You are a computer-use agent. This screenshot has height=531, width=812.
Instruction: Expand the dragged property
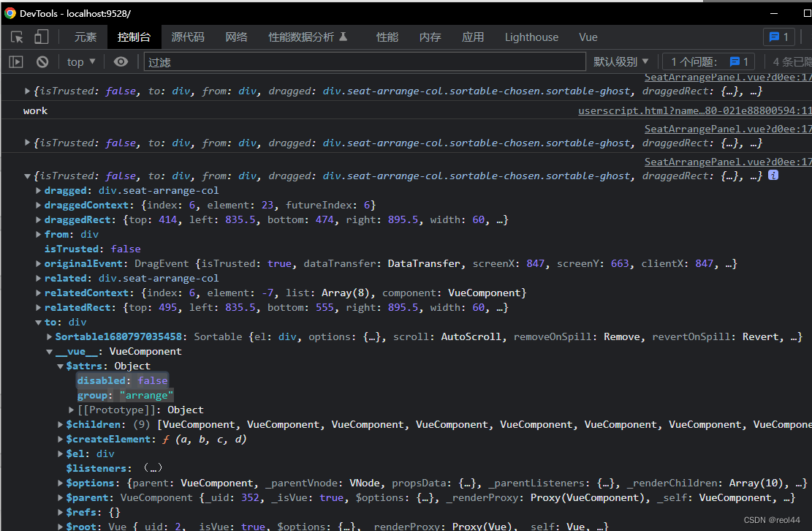[38, 191]
